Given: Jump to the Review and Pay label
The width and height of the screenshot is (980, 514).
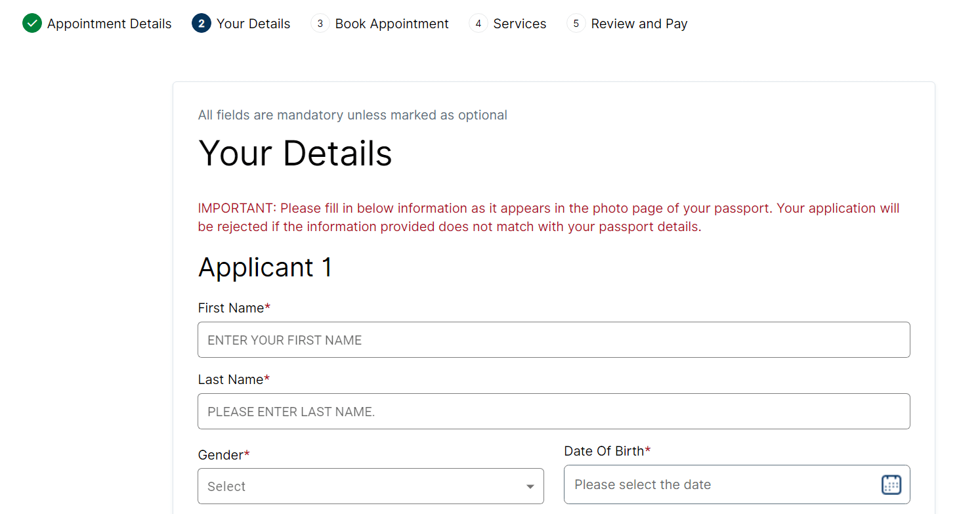Looking at the screenshot, I should coord(639,24).
